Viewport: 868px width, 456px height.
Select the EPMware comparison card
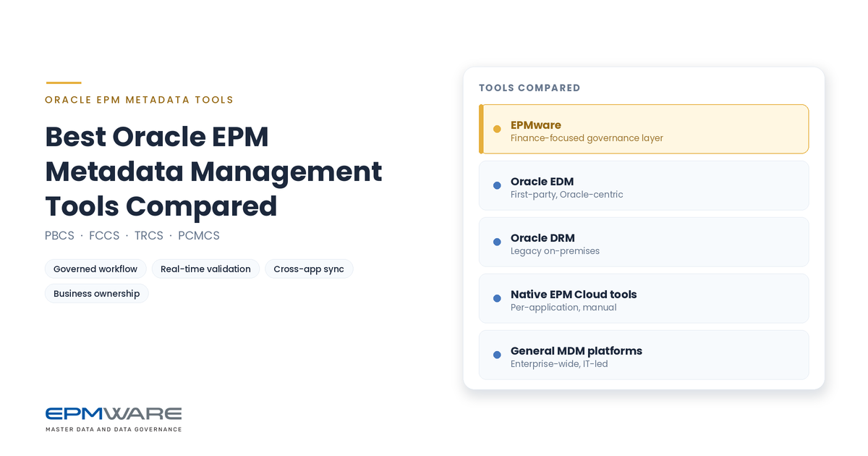[644, 129]
